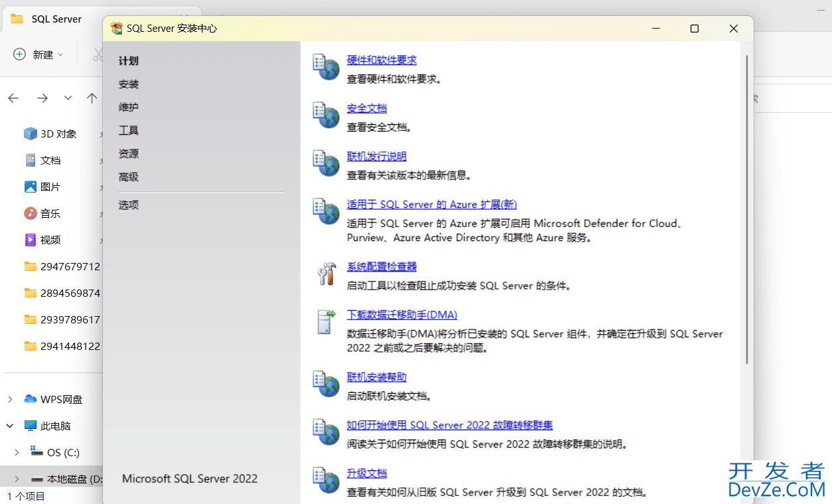The height and width of the screenshot is (504, 832).
Task: Click the SQL Server tab folder icon
Action: pyautogui.click(x=17, y=19)
